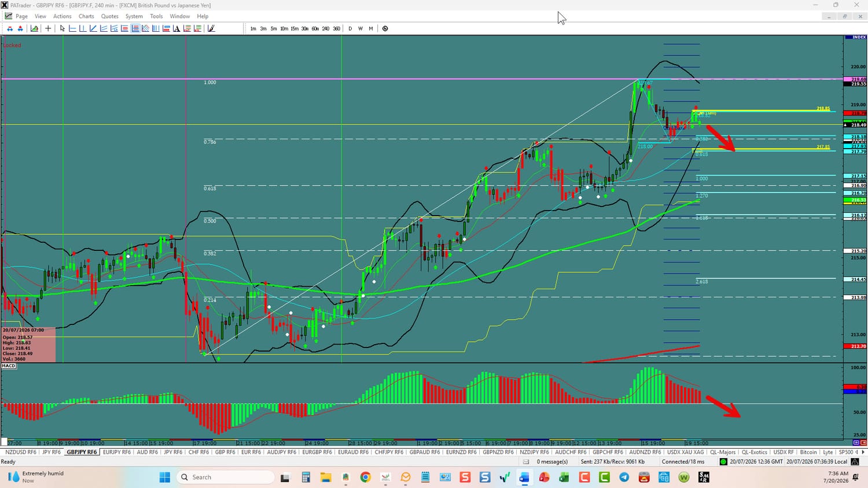Select the vertical lines drawing tool
The width and height of the screenshot is (868, 488).
pos(156,28)
